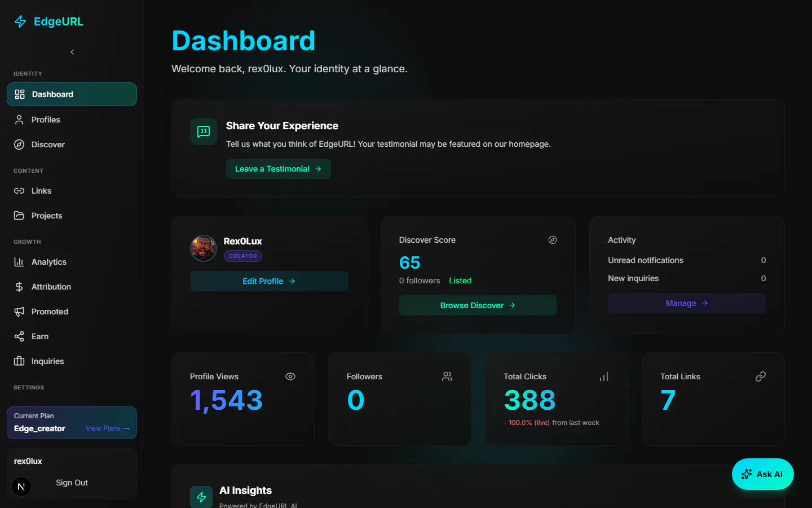
Task: Click the sparkle icon on Ask AI button
Action: [747, 474]
